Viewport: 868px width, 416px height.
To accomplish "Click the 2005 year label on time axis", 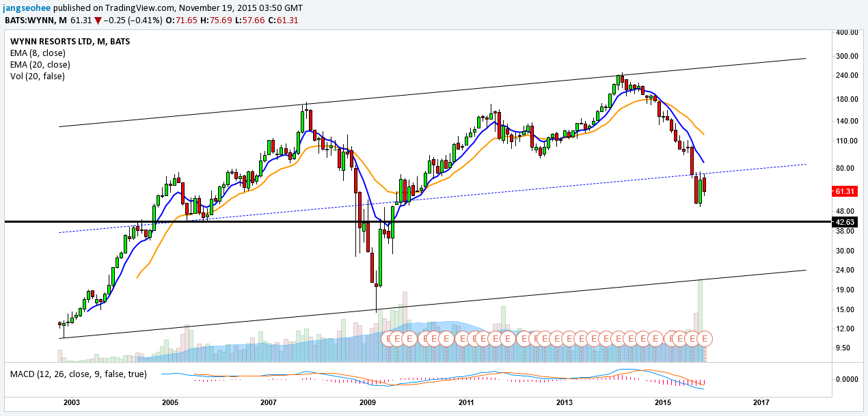I will click(169, 404).
